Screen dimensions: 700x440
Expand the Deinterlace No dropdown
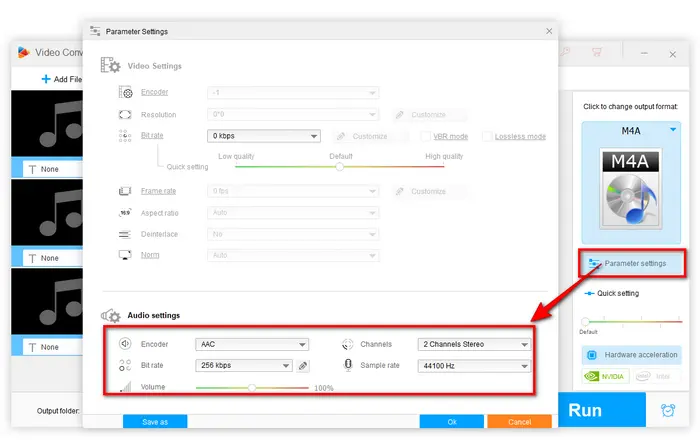(x=293, y=234)
